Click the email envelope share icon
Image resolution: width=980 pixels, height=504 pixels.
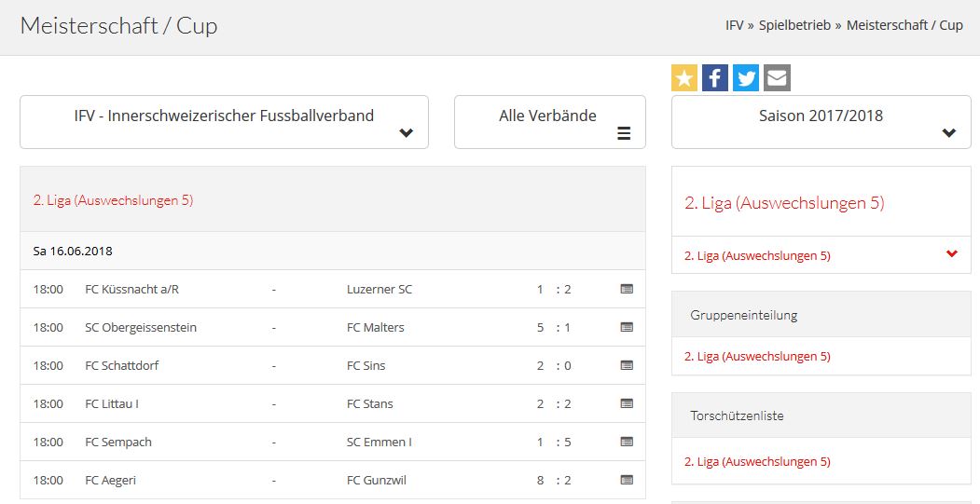(x=777, y=78)
